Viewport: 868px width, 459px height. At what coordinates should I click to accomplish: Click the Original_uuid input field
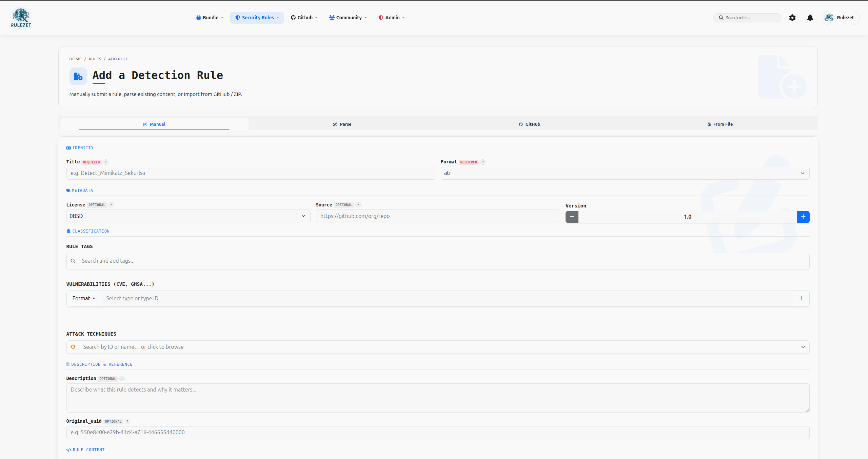438,433
